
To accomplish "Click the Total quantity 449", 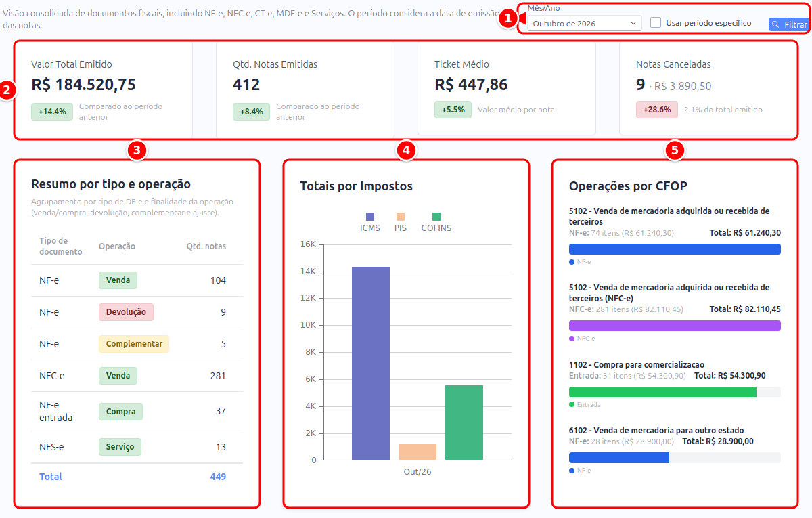I will point(218,477).
